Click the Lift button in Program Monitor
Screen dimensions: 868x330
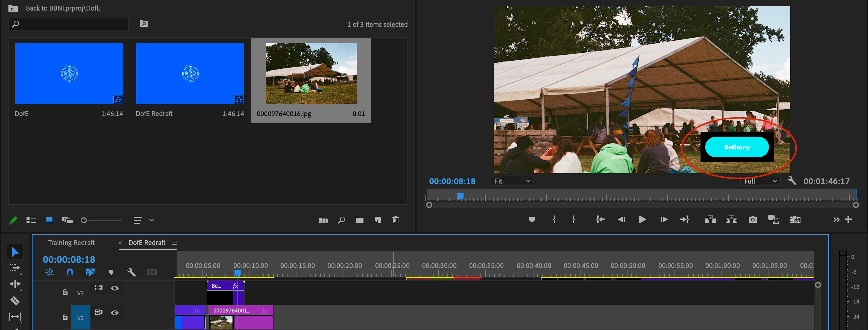click(x=710, y=220)
